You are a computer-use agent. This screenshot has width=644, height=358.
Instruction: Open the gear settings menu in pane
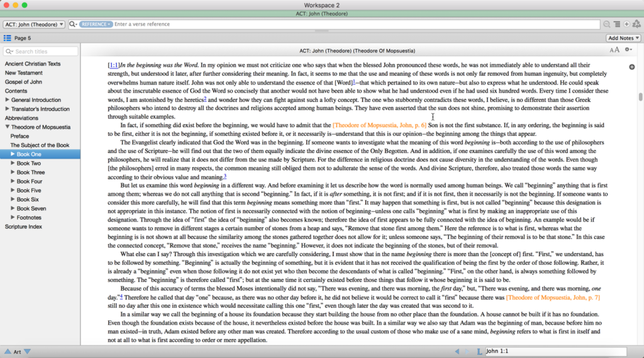coord(628,50)
